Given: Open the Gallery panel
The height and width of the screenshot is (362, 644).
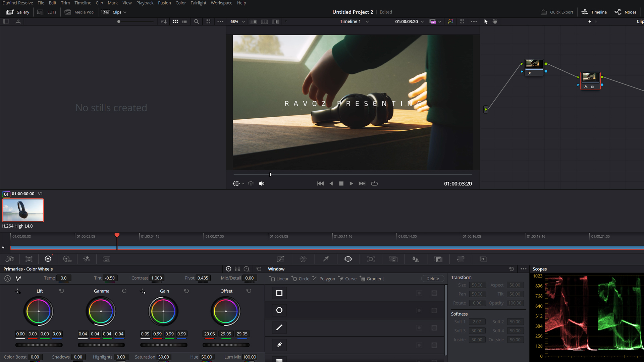Looking at the screenshot, I should coord(18,12).
